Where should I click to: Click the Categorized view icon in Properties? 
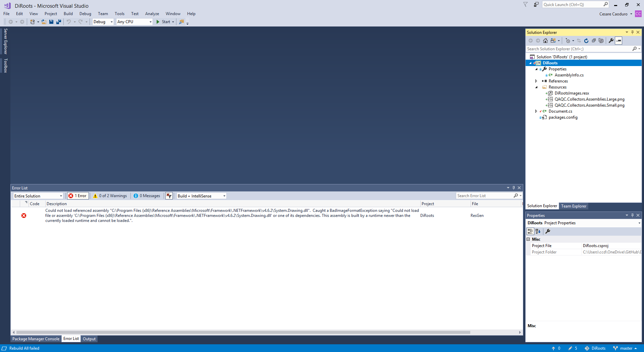530,231
